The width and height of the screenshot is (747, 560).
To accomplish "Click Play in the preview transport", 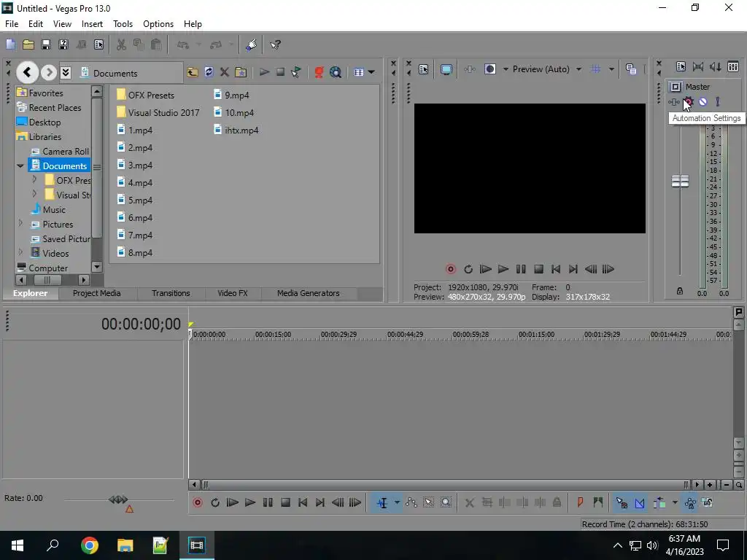I will coord(503,270).
